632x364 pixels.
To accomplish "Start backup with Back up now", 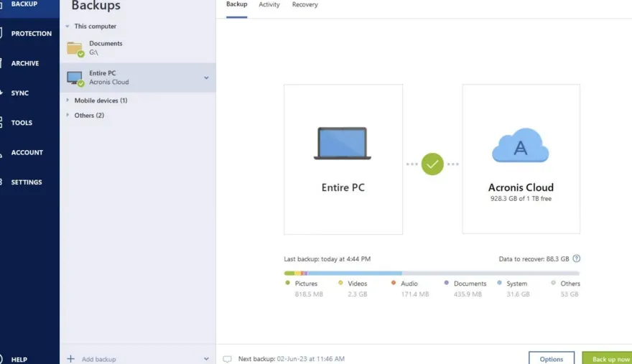I will point(607,358).
